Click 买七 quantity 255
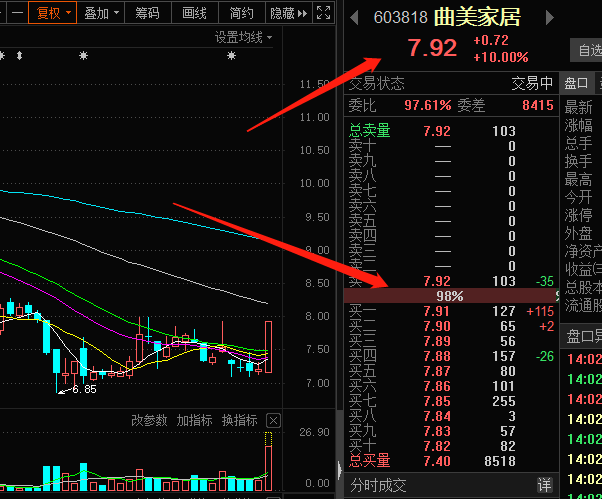The width and height of the screenshot is (602, 499). tap(504, 401)
